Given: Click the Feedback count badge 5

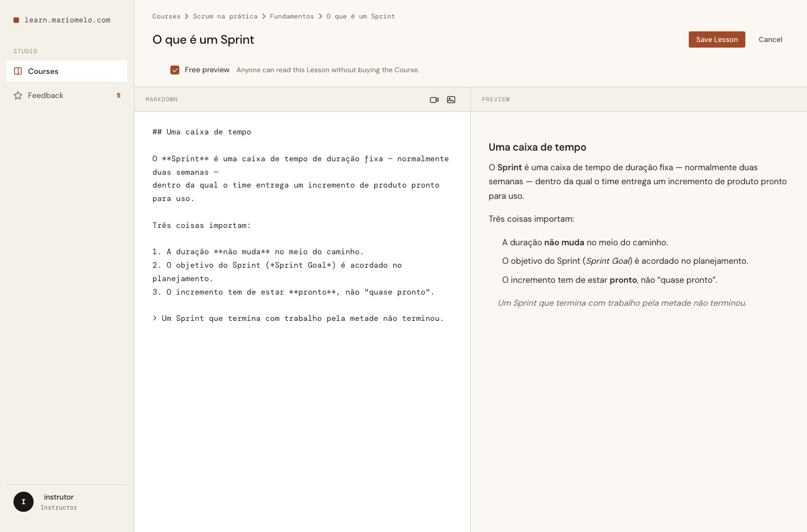Looking at the screenshot, I should pos(118,95).
